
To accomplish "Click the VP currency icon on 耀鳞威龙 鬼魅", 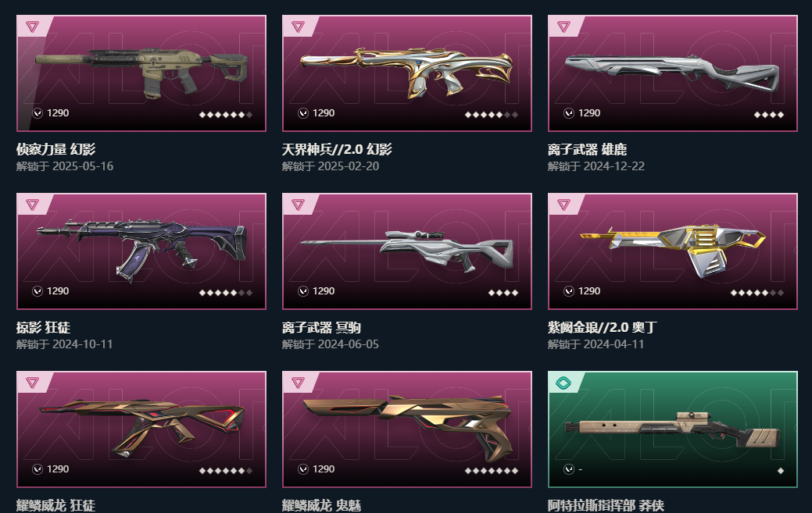I will point(303,469).
